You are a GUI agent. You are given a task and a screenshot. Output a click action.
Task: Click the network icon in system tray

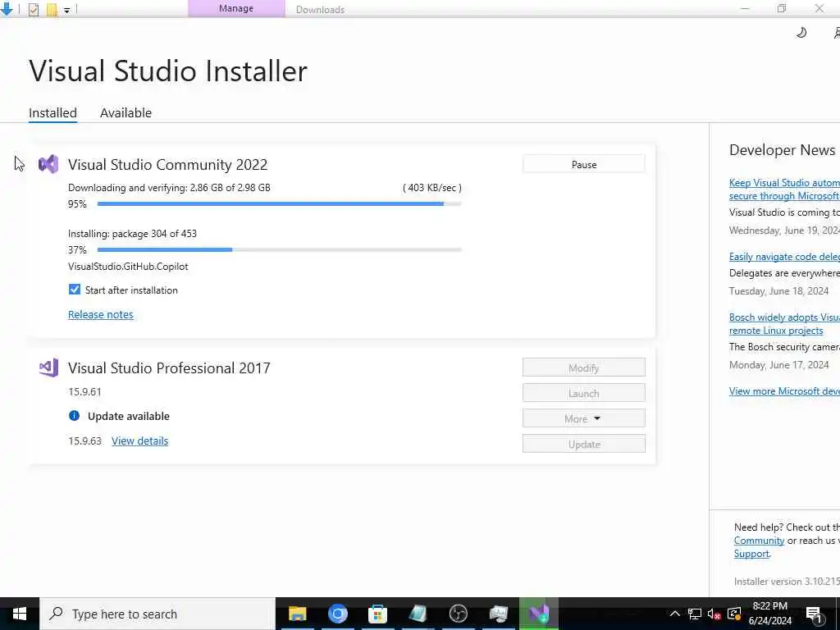click(694, 614)
